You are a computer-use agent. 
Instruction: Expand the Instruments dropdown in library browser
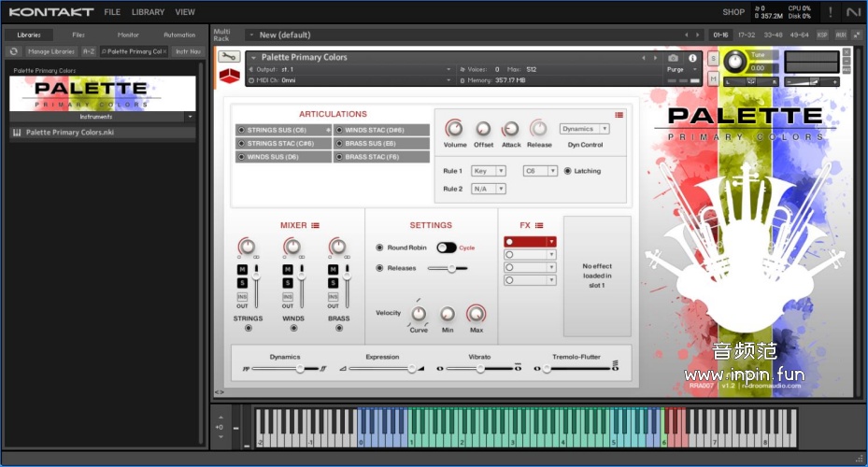[x=190, y=117]
